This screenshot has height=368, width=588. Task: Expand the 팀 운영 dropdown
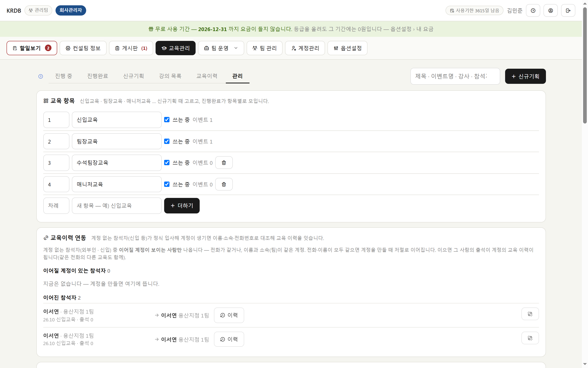(221, 48)
